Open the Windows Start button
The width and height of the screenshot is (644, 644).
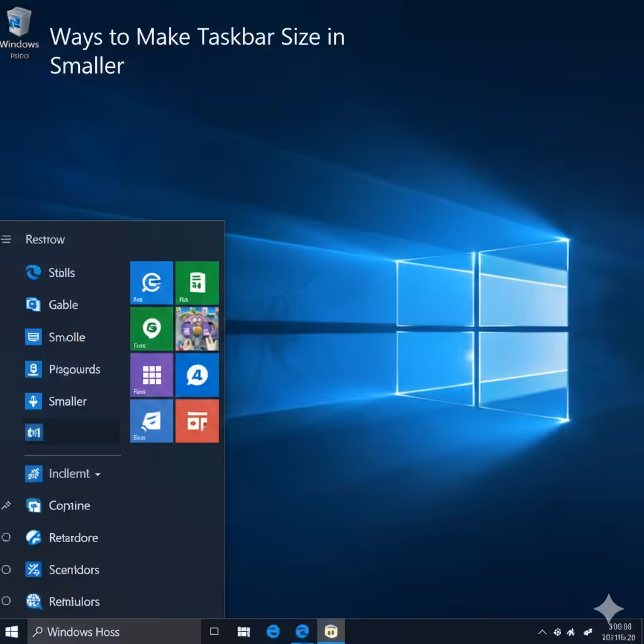(11, 631)
